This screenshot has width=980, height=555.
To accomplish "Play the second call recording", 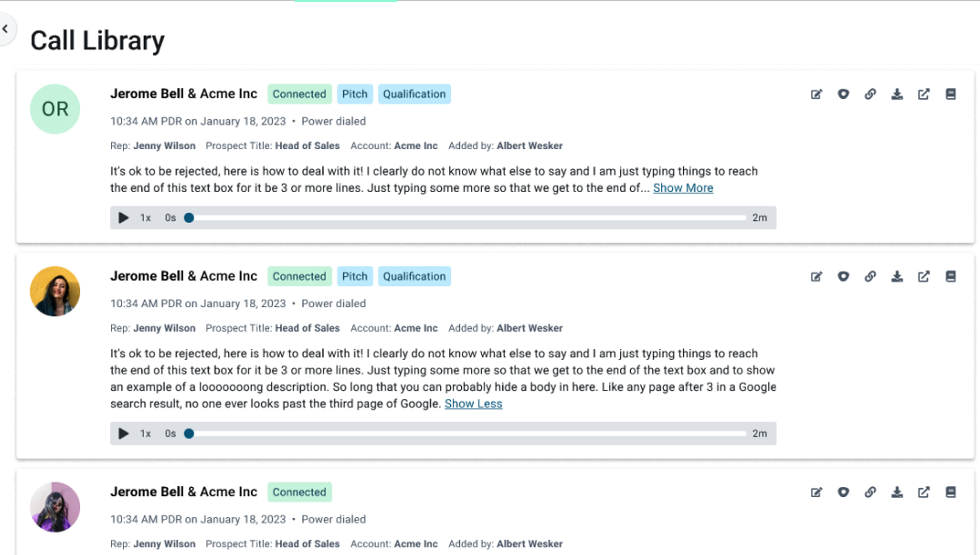I will [123, 433].
